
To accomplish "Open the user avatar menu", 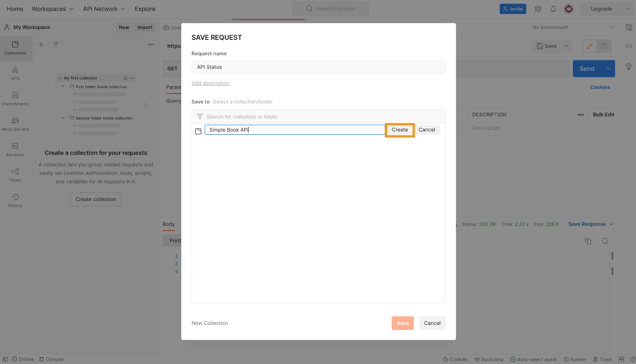I will pos(568,9).
